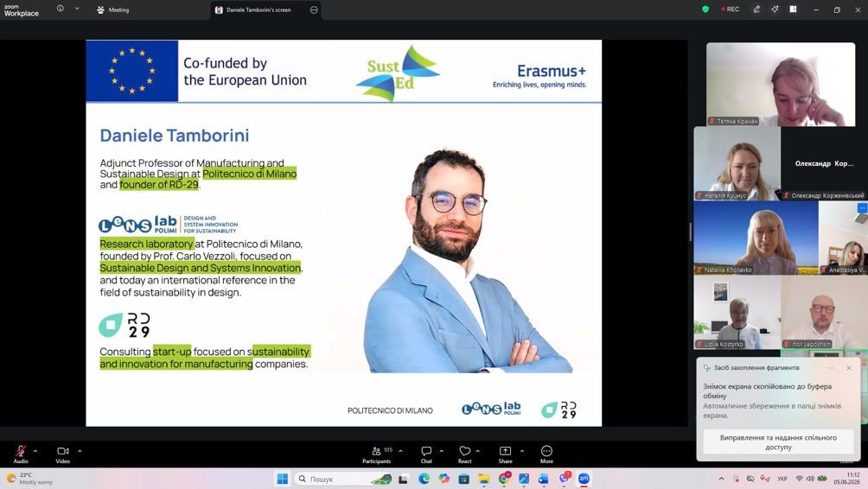
Task: Click Виправлення та надання спільного доступу button
Action: (x=778, y=442)
